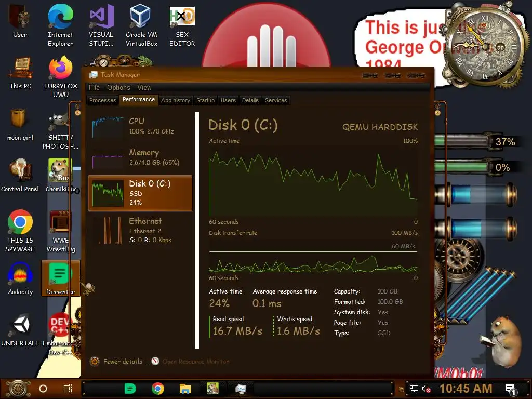Click the Disk active time graph
The width and height of the screenshot is (532, 399).
point(313,180)
